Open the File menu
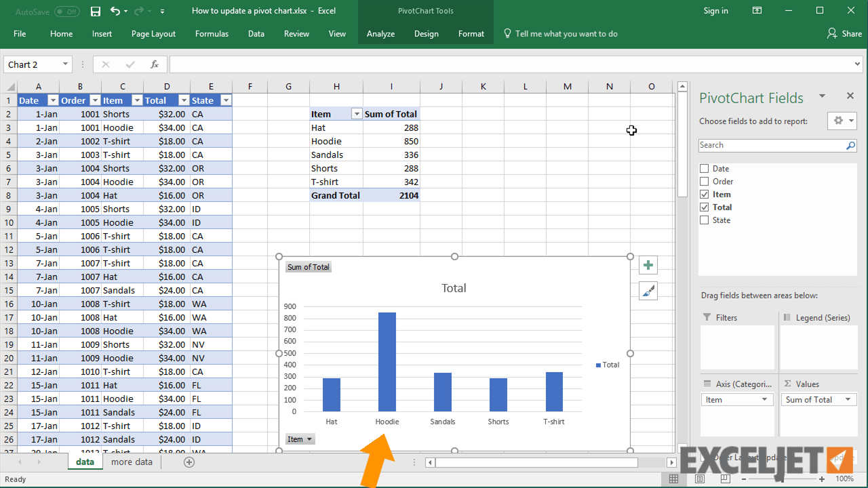This screenshot has width=868, height=488. coord(20,33)
